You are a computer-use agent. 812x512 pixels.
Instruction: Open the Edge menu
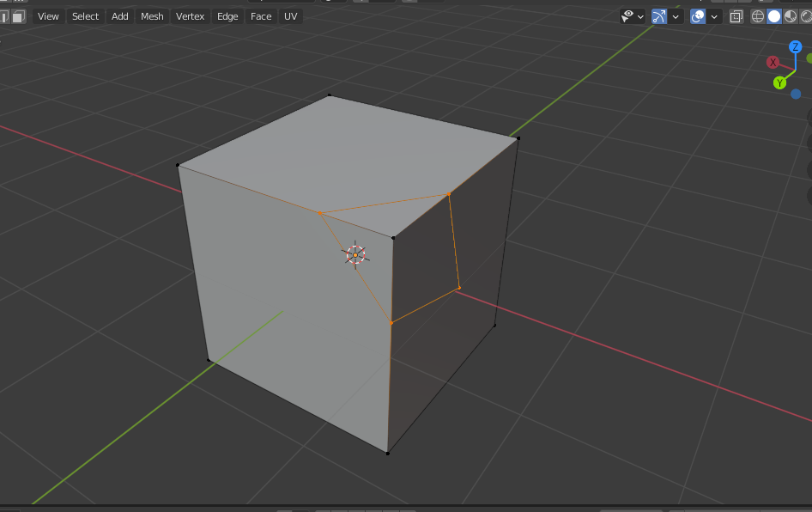tap(227, 16)
